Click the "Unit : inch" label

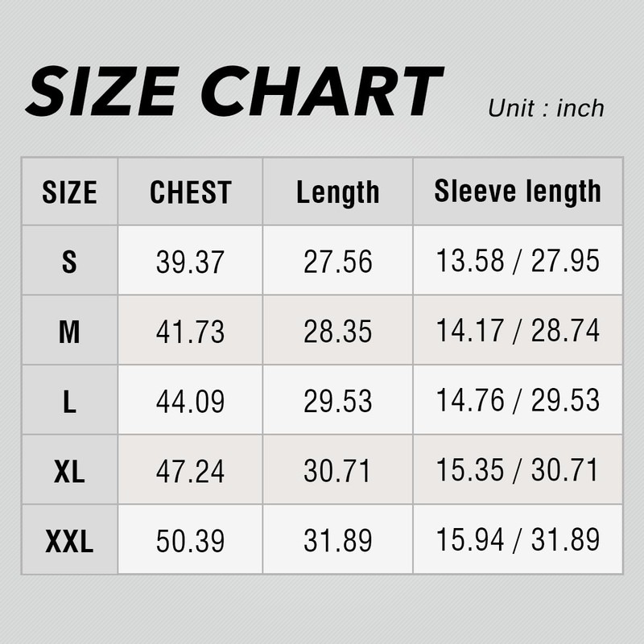[545, 108]
